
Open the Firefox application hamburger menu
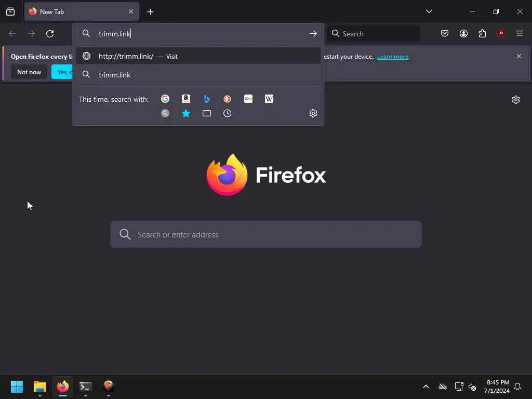click(520, 33)
